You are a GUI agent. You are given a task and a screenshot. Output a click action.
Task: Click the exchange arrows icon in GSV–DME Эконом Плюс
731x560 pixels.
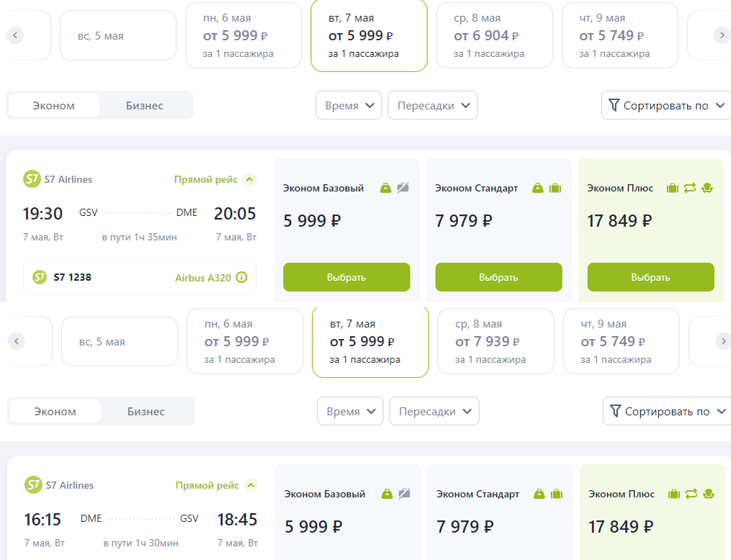[x=689, y=188]
